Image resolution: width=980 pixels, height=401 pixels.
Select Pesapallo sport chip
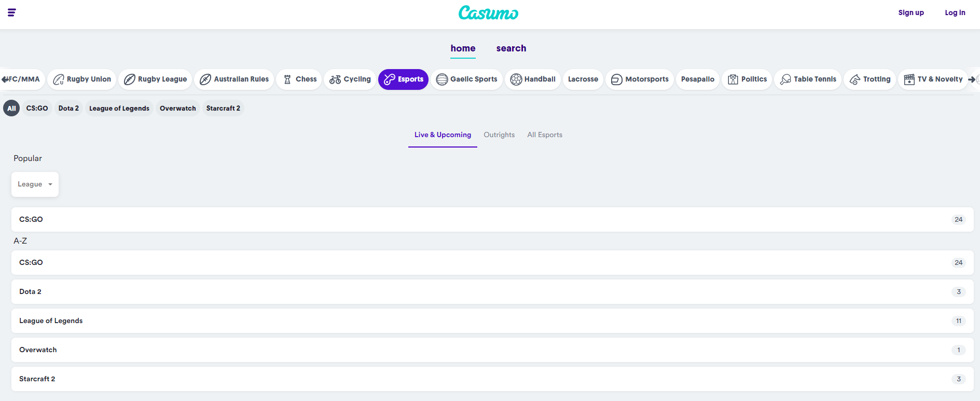point(698,79)
